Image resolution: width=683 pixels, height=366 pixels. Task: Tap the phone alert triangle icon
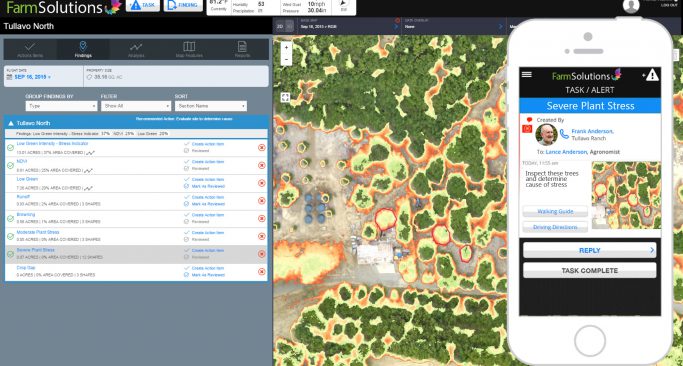[x=652, y=75]
